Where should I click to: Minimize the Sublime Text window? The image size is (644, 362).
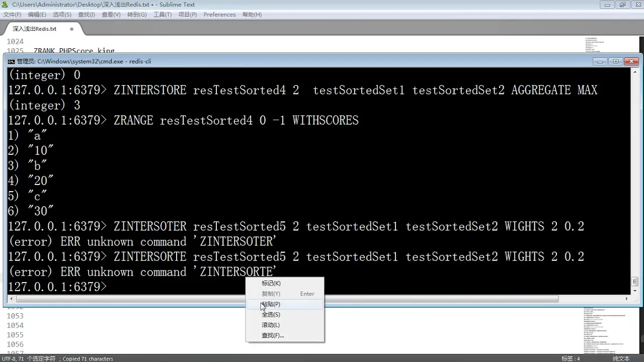[608, 5]
